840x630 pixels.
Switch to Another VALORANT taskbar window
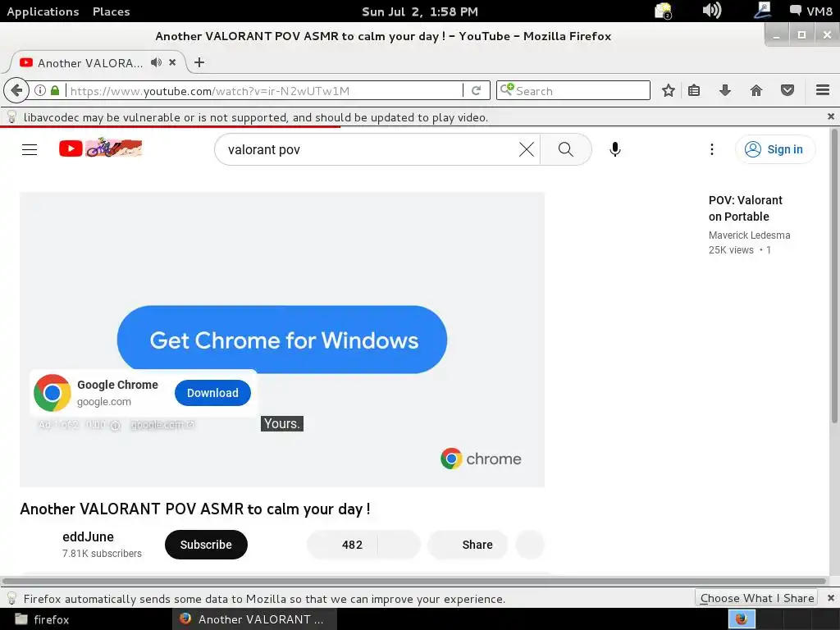254,619
